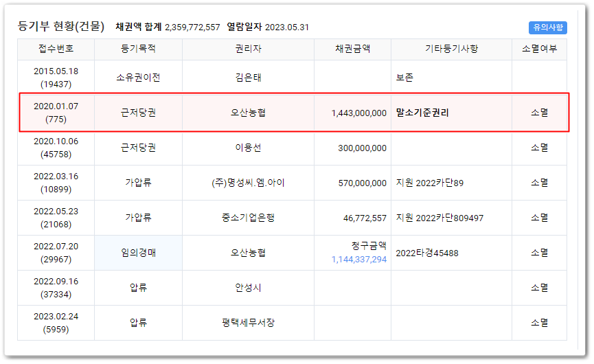Click the 570,000,000 claim amount
The image size is (594, 364).
362,183
